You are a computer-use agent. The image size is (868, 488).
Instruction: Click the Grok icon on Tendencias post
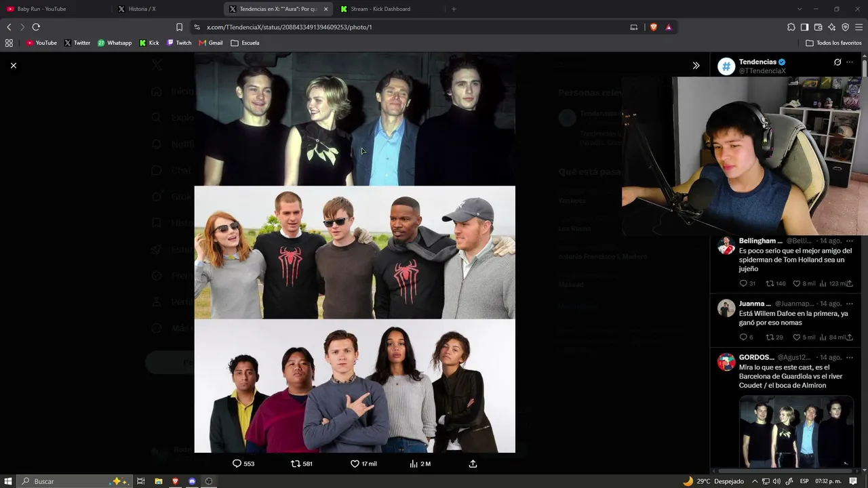pos(837,62)
